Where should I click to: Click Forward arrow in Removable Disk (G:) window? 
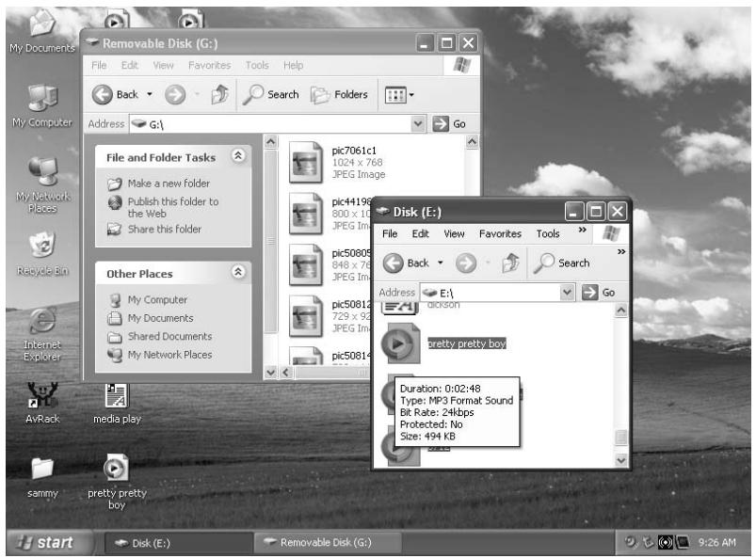pyautogui.click(x=175, y=94)
